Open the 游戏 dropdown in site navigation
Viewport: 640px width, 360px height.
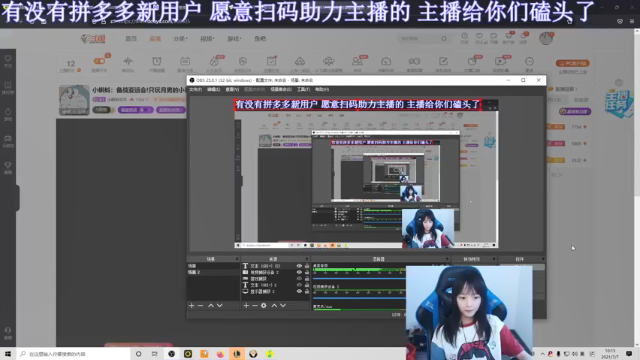point(234,38)
